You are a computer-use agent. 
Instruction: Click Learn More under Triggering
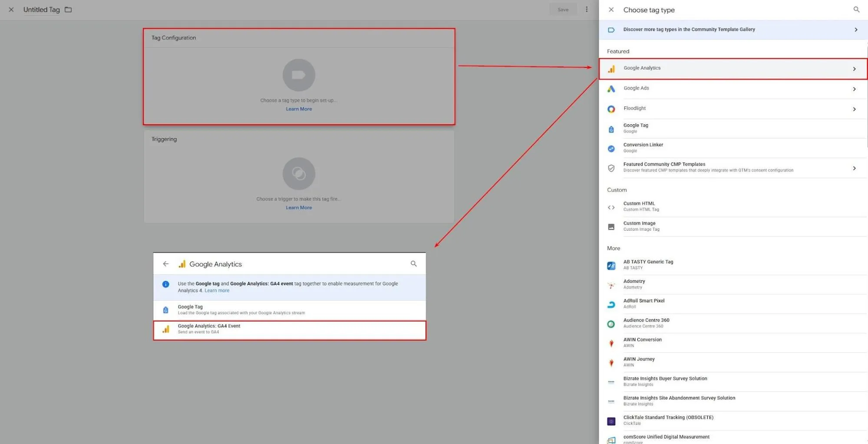click(x=299, y=208)
